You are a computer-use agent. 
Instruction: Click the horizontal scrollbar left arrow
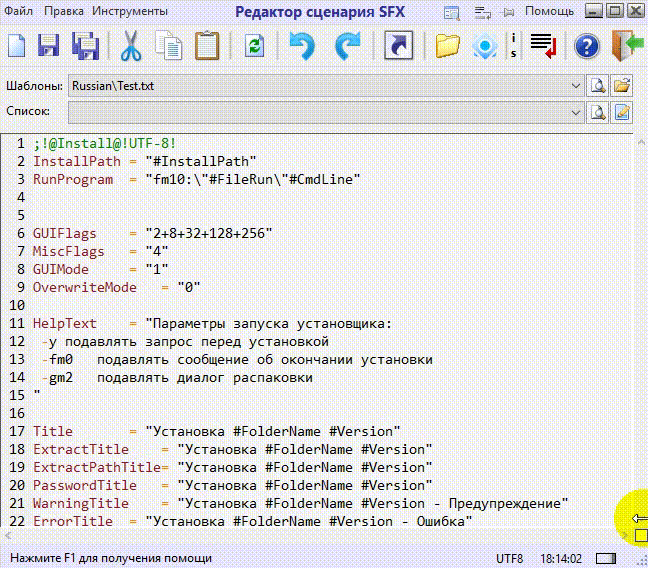coord(7,536)
